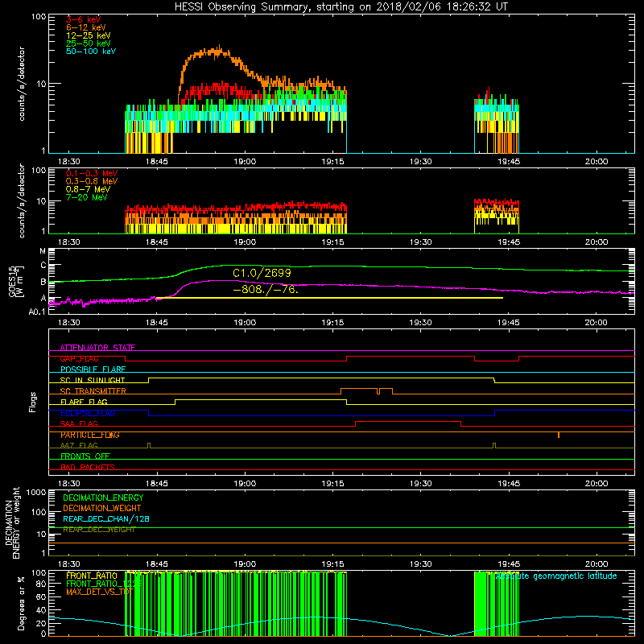Screen dimensions: 644x644
Task: Select the orange 6-12 keV legend label
Action: (x=86, y=27)
